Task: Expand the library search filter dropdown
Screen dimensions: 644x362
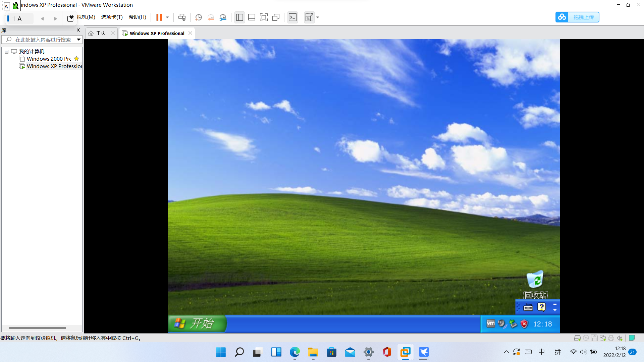Action: point(78,40)
